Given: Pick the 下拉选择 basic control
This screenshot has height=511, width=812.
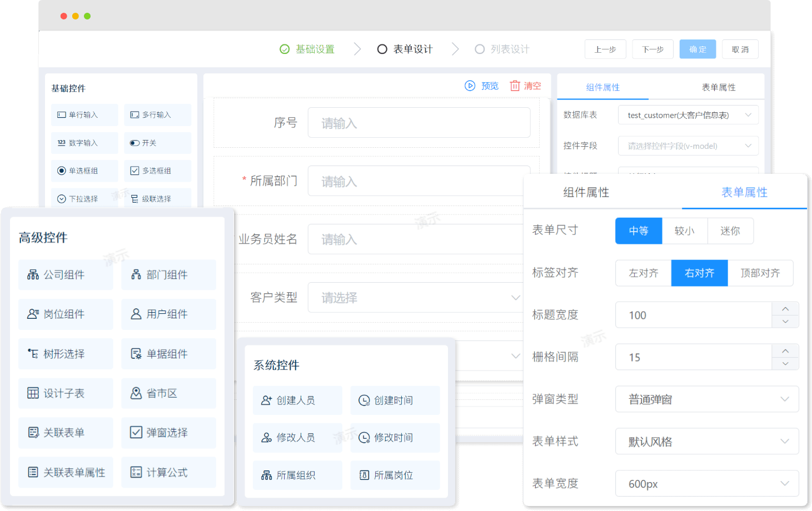Looking at the screenshot, I should tap(84, 198).
